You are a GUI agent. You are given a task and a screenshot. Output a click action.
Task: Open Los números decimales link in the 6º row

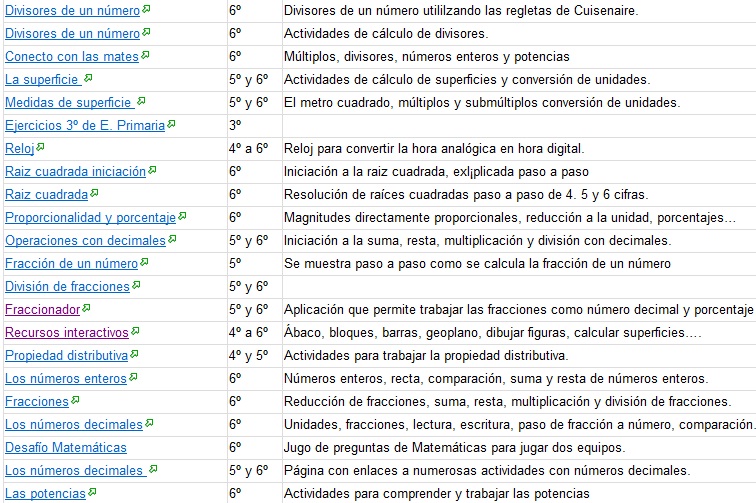[x=74, y=425]
